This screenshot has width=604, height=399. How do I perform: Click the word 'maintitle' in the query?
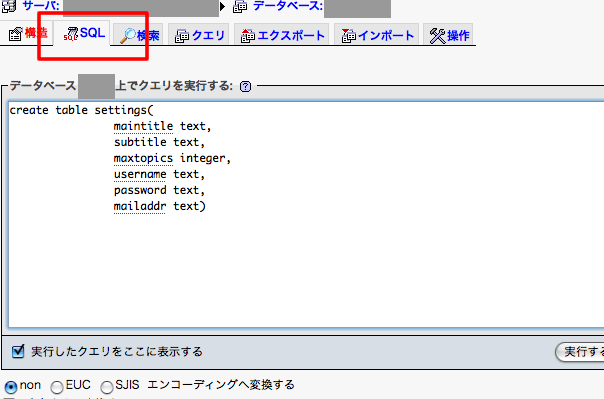click(143, 126)
